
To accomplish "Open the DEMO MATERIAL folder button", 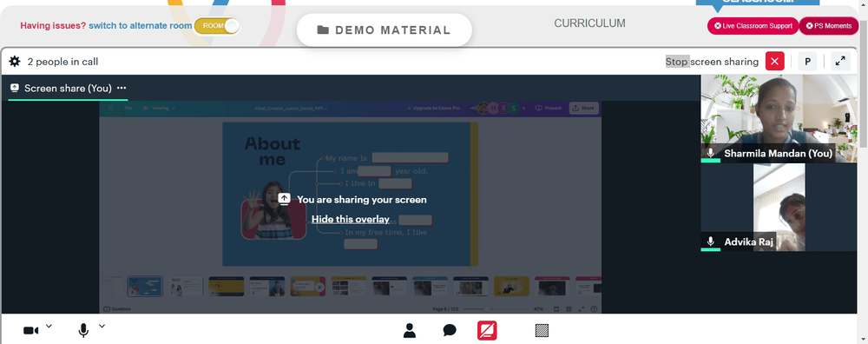I will point(385,30).
